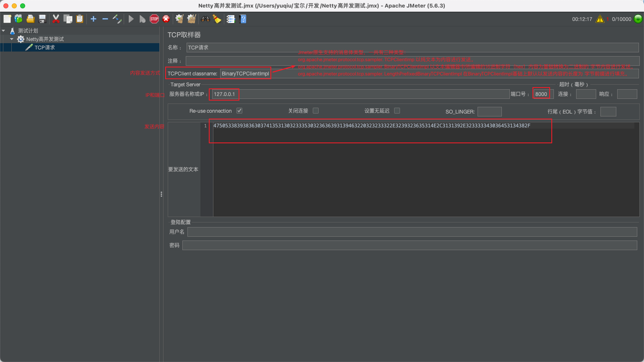Show warning log indicator
The image size is (644, 362).
coord(600,19)
